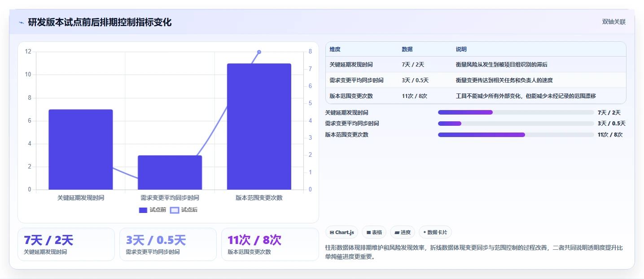Click the 3天 / 0.5天 data card
The height and width of the screenshot is (279, 644).
[168, 244]
